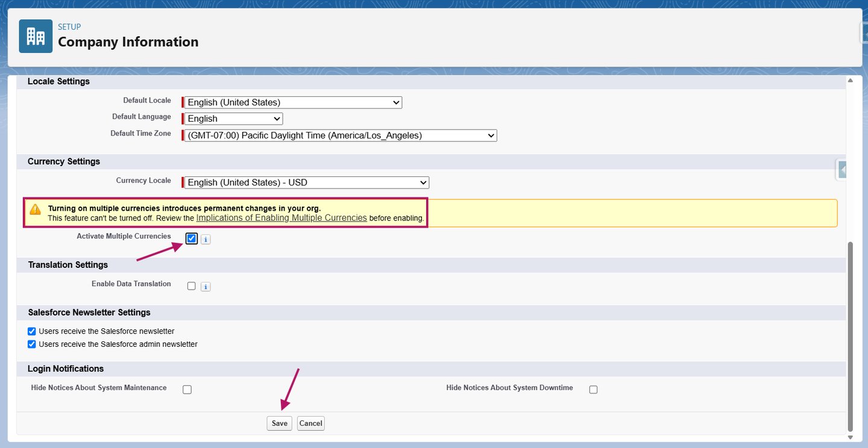
Task: Click the "Currency Locale" field label
Action: [143, 180]
